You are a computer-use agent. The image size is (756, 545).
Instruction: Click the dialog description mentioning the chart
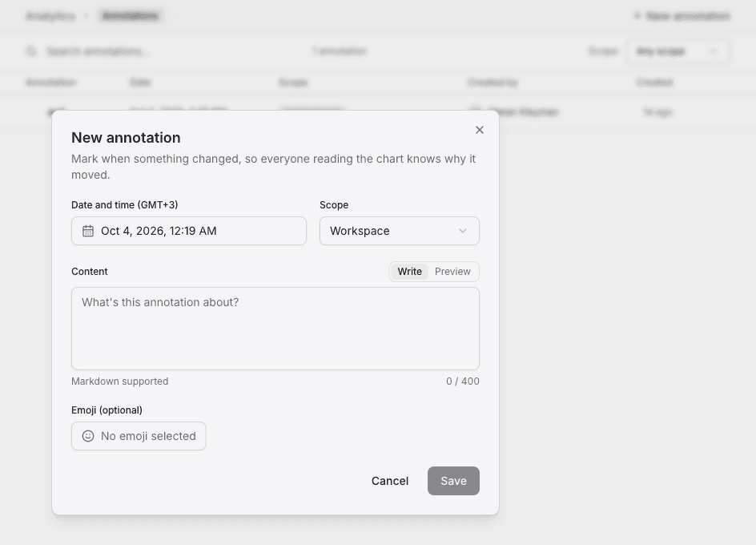273,167
